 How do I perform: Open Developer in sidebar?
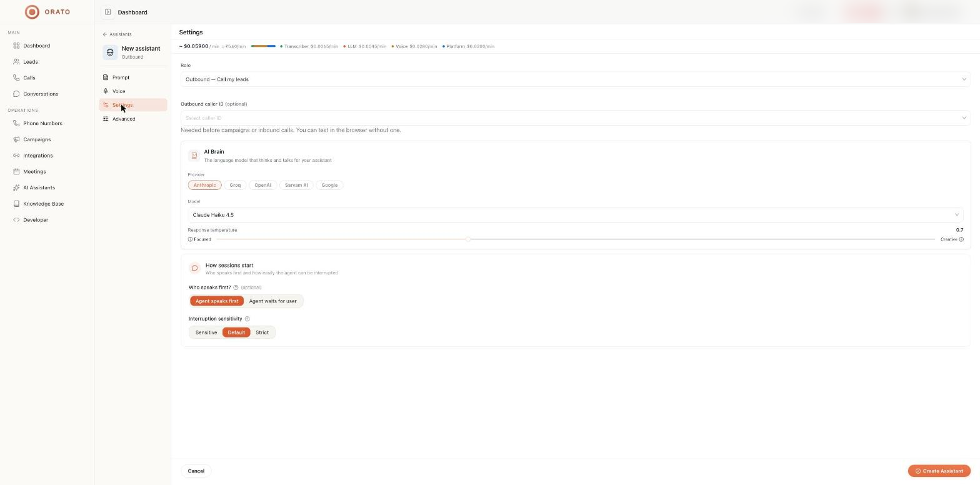pyautogui.click(x=47, y=220)
